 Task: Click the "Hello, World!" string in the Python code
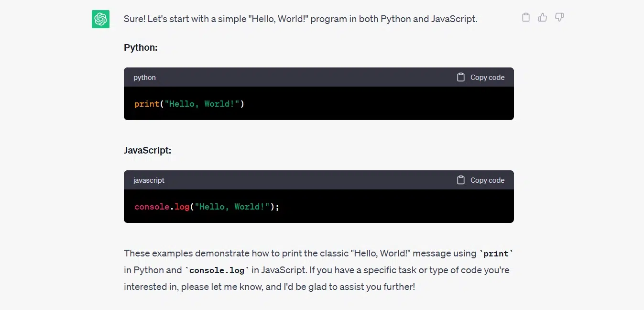[201, 103]
